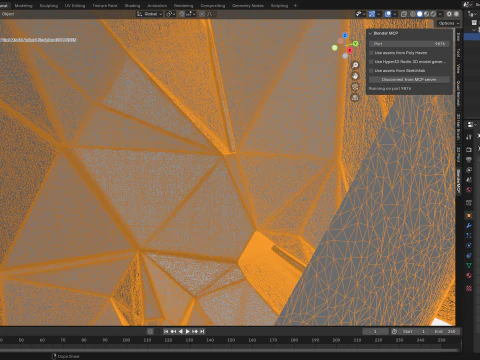This screenshot has height=360, width=480.
Task: Switch to rendered viewport shading
Action: pyautogui.click(x=433, y=14)
